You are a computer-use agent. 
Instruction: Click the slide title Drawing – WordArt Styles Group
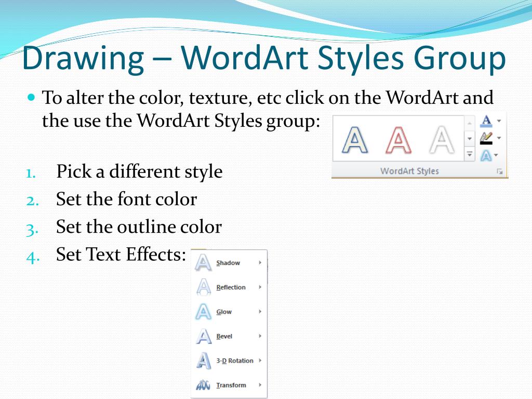264,58
